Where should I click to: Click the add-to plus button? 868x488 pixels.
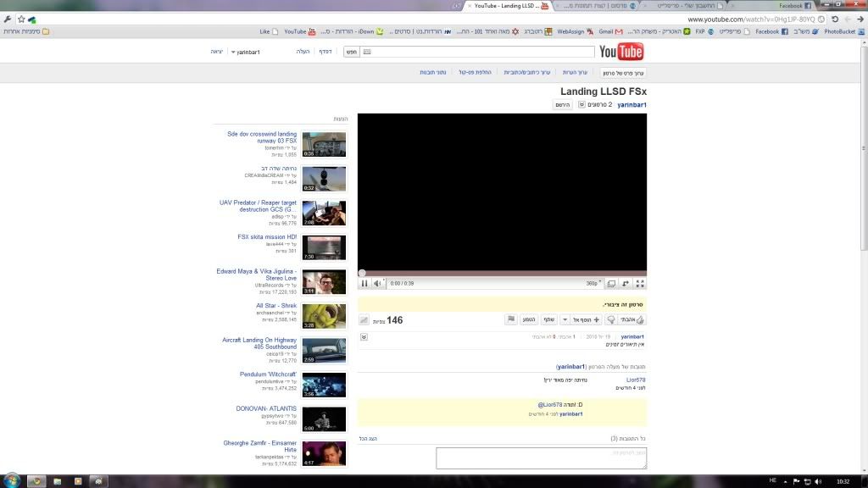587,319
